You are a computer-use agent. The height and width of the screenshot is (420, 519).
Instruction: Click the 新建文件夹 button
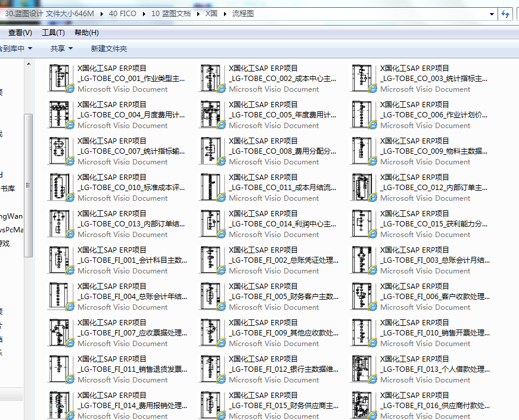point(108,49)
